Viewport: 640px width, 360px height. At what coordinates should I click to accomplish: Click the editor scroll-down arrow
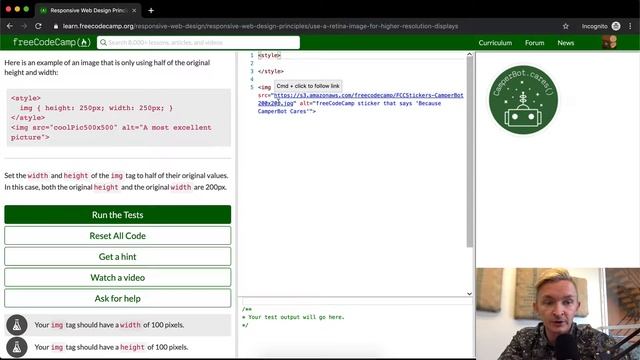point(469,293)
